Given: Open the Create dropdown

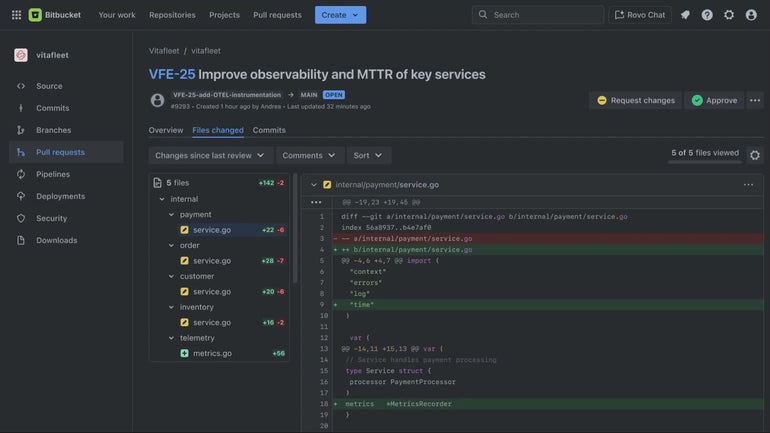Looking at the screenshot, I should 340,15.
